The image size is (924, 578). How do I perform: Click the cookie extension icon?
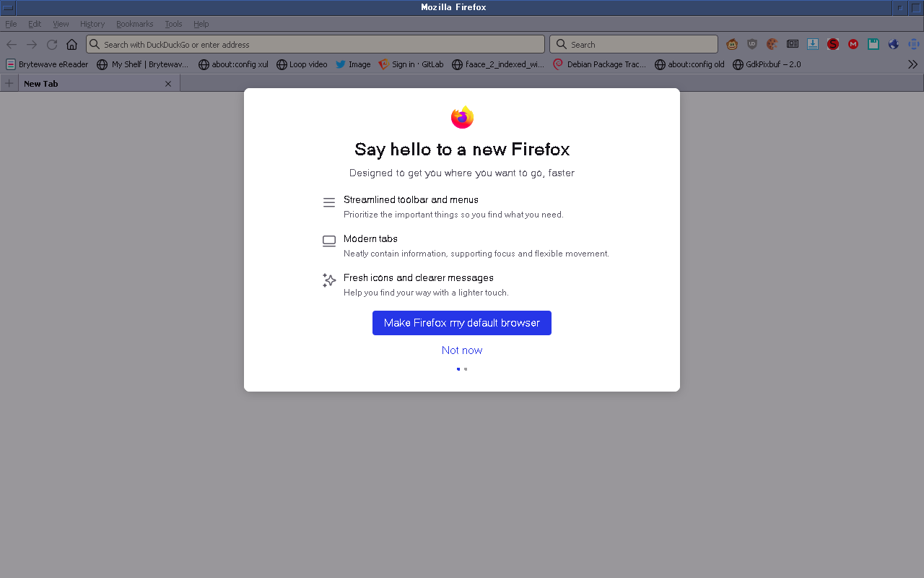(x=772, y=44)
